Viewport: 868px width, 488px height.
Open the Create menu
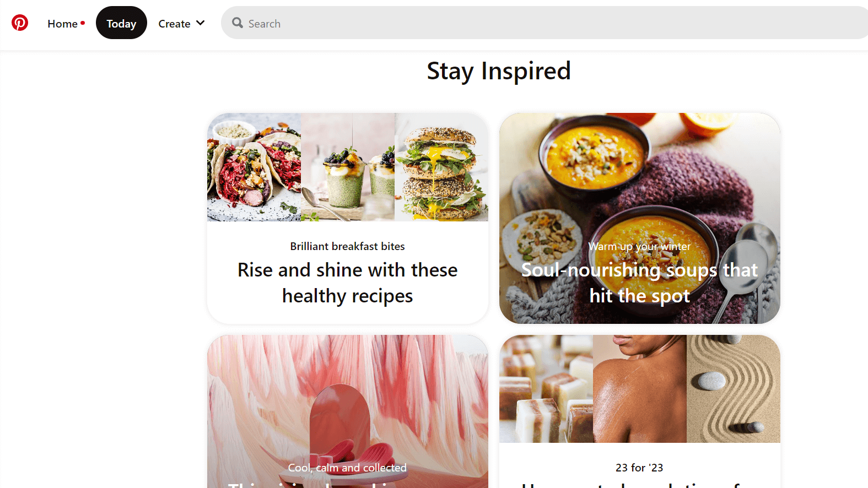tap(181, 23)
